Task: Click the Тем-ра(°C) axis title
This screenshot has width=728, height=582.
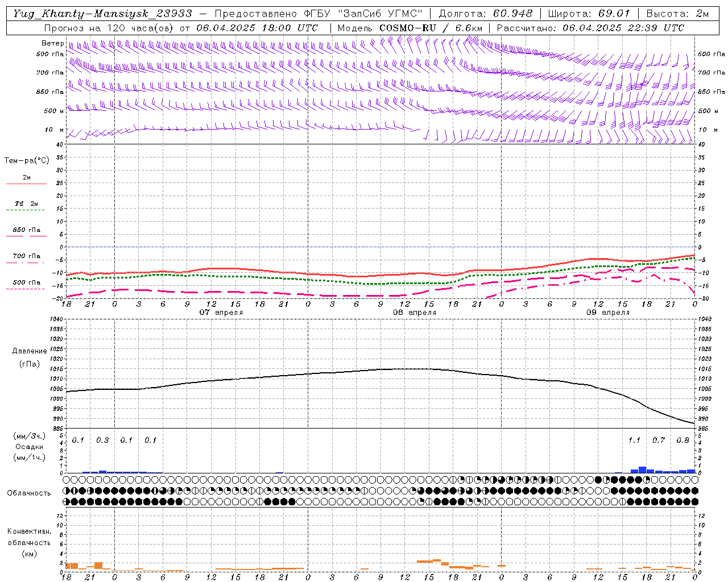Action: pos(27,161)
